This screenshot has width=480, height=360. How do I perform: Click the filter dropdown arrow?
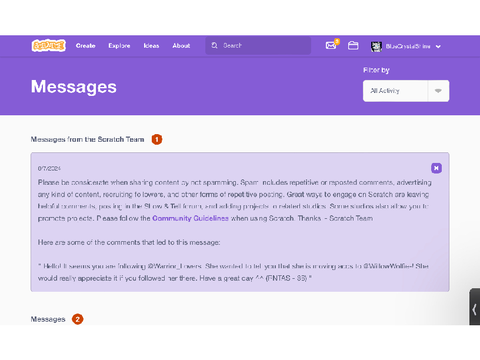pyautogui.click(x=438, y=91)
